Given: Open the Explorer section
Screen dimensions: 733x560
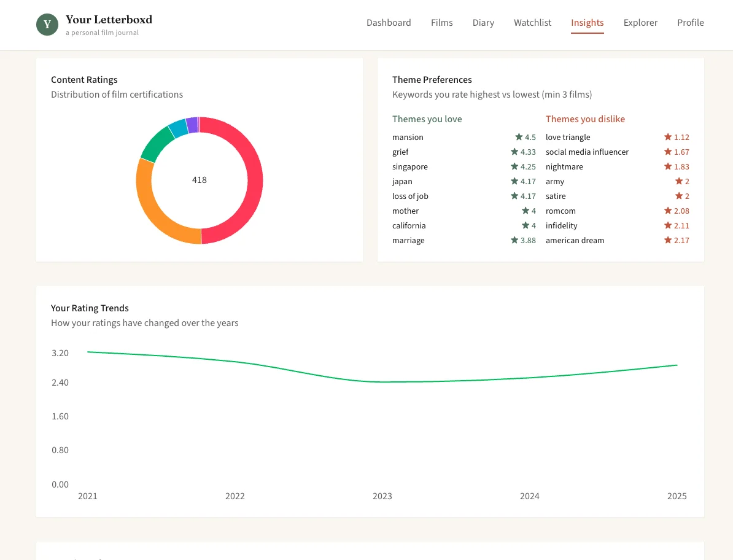Looking at the screenshot, I should [640, 23].
